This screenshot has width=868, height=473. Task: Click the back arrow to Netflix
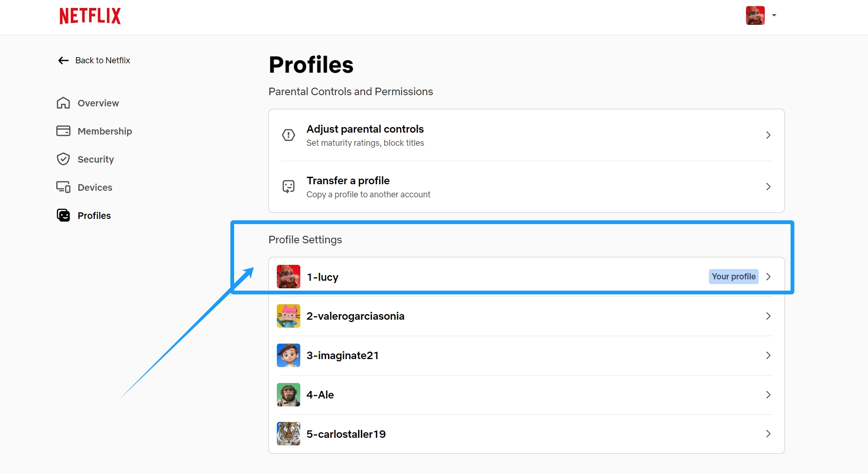point(63,60)
